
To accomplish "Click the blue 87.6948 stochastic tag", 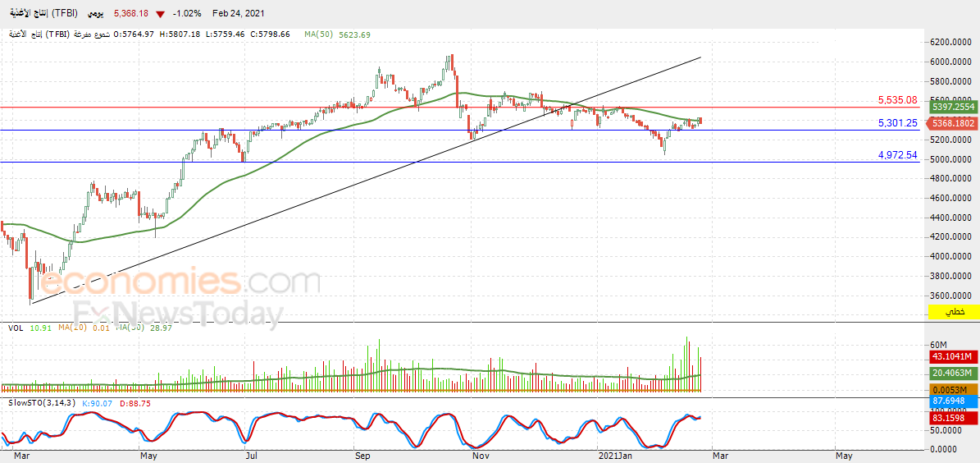I will click(x=953, y=401).
